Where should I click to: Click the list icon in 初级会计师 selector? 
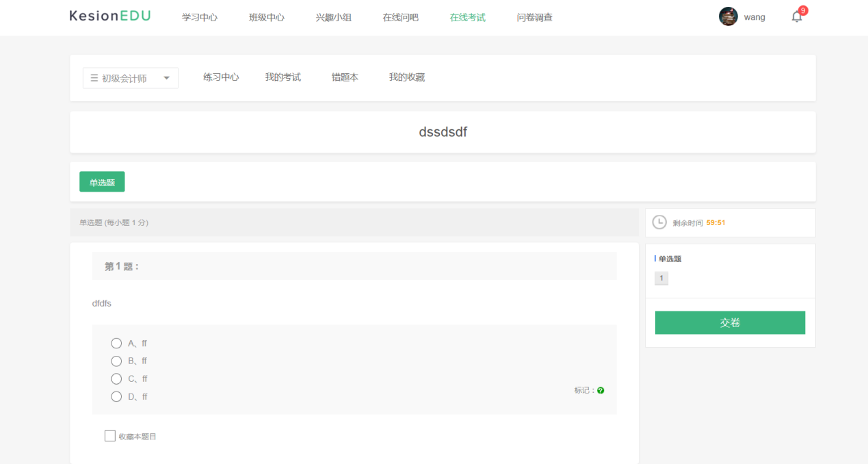tap(94, 78)
